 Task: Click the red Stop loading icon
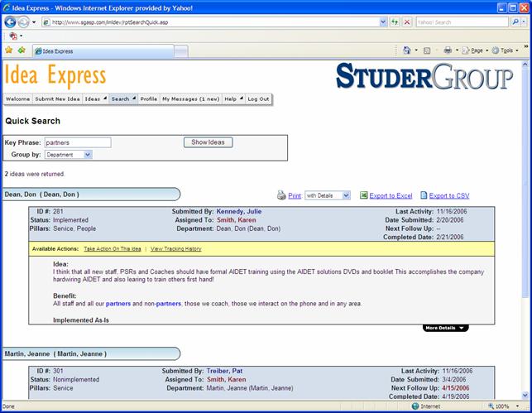click(x=407, y=22)
